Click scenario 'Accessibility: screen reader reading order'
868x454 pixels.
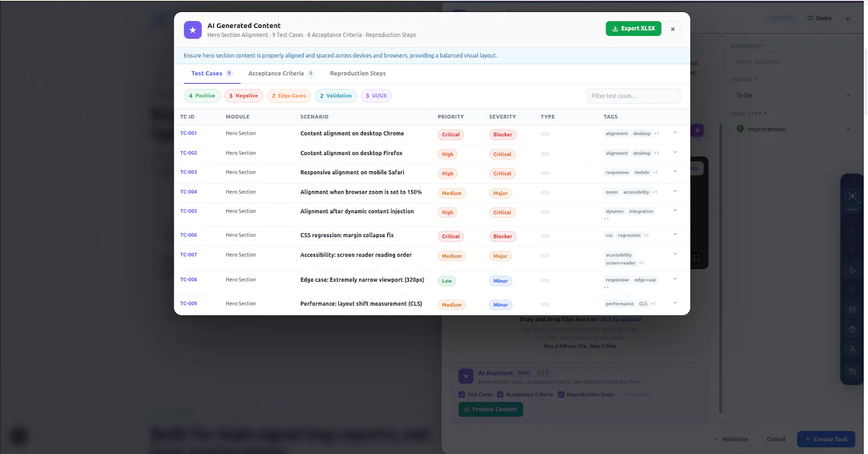pos(356,255)
